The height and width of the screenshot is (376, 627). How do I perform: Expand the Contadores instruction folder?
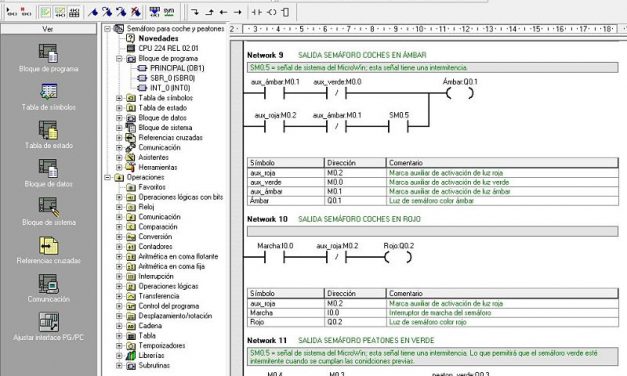click(119, 247)
